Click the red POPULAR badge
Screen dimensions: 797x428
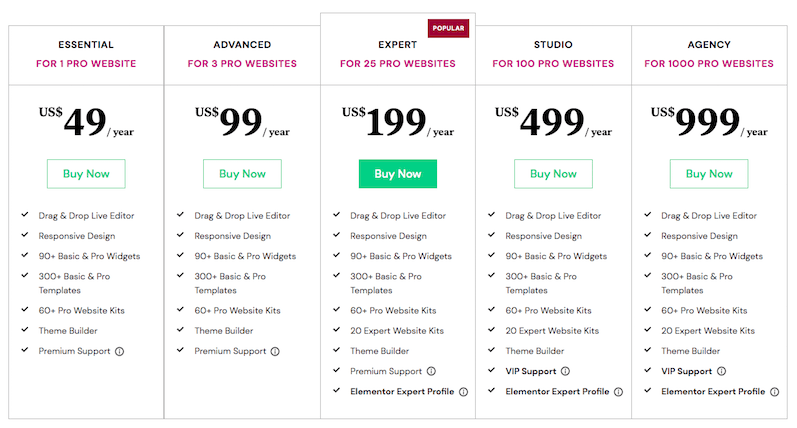pos(449,28)
